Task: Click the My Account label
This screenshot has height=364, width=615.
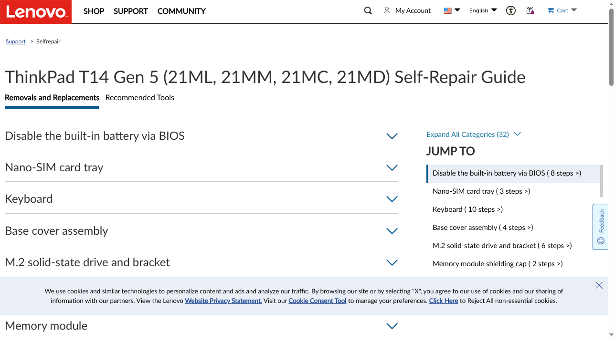Action: pos(413,10)
